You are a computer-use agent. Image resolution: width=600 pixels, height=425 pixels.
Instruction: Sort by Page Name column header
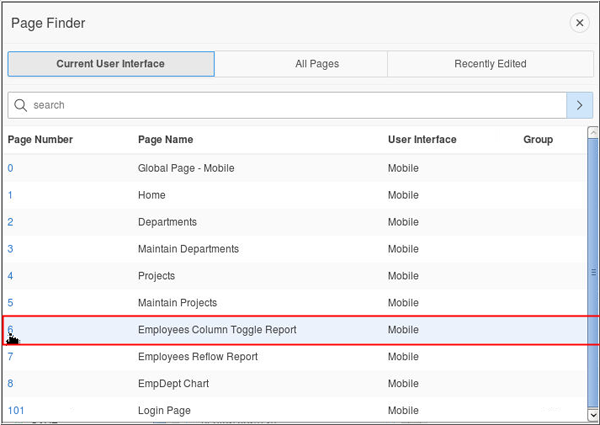(165, 140)
